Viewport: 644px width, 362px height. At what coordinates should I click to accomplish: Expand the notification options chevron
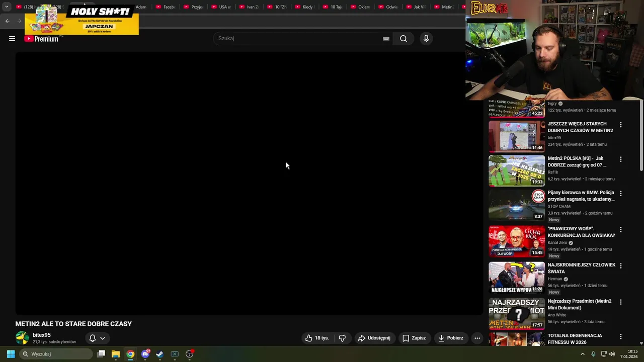tap(103, 338)
